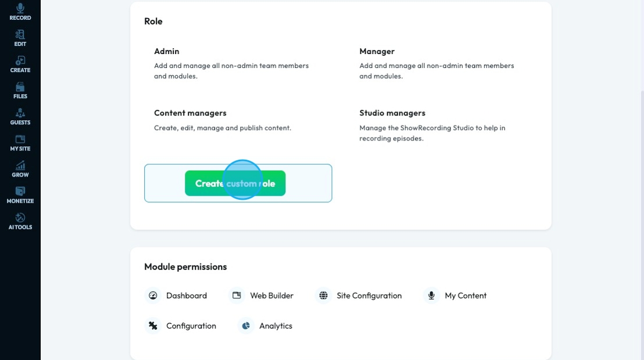This screenshot has width=644, height=360.
Task: Open AI Tools sidebar icon
Action: click(20, 218)
